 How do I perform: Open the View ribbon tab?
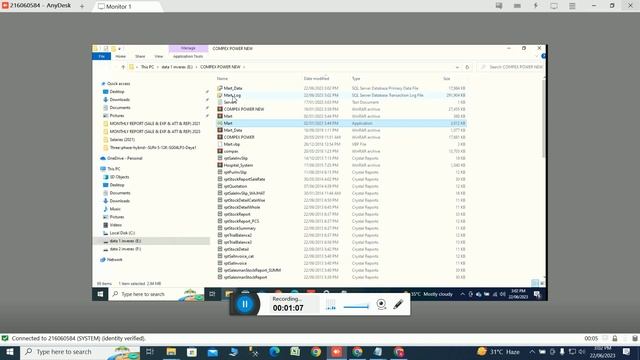(158, 56)
